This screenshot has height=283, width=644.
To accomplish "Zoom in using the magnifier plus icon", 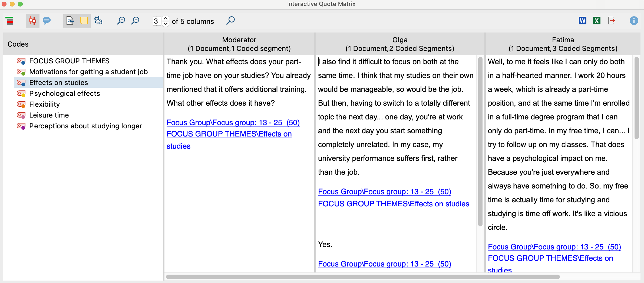I will coord(136,21).
